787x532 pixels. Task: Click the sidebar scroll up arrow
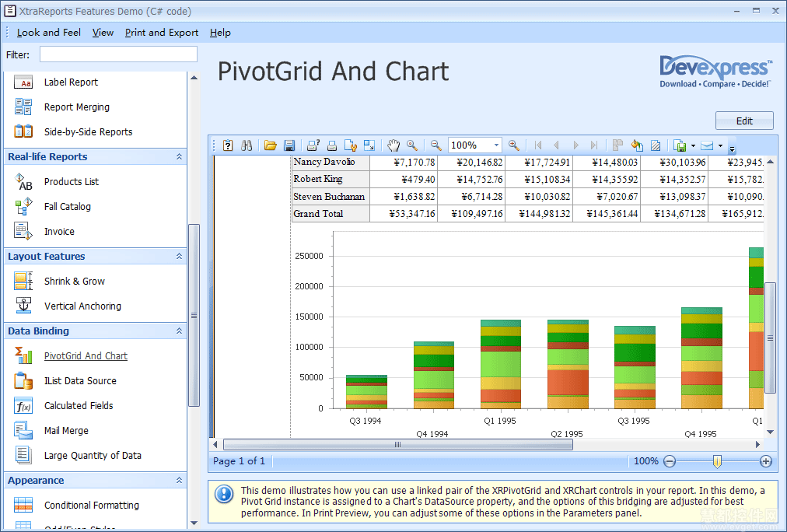pyautogui.click(x=194, y=78)
